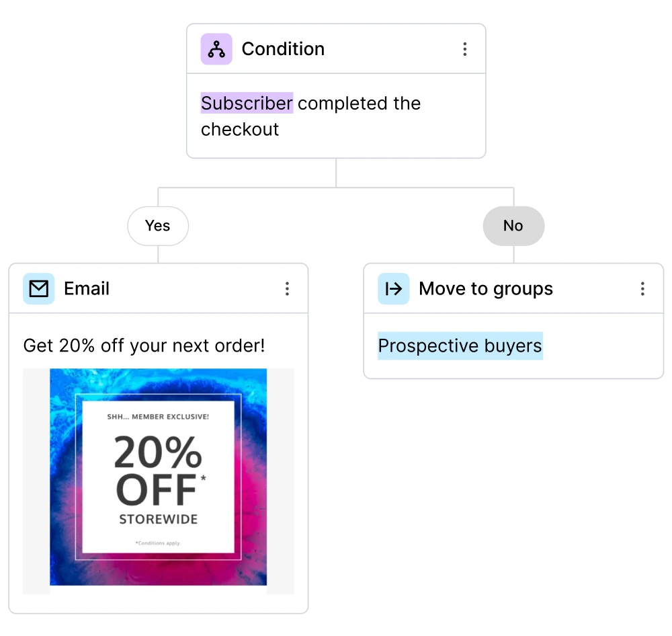672x636 pixels.
Task: Click the "SHH... MEMBER EXCLUSIVE!" heading in preview
Action: tap(158, 417)
